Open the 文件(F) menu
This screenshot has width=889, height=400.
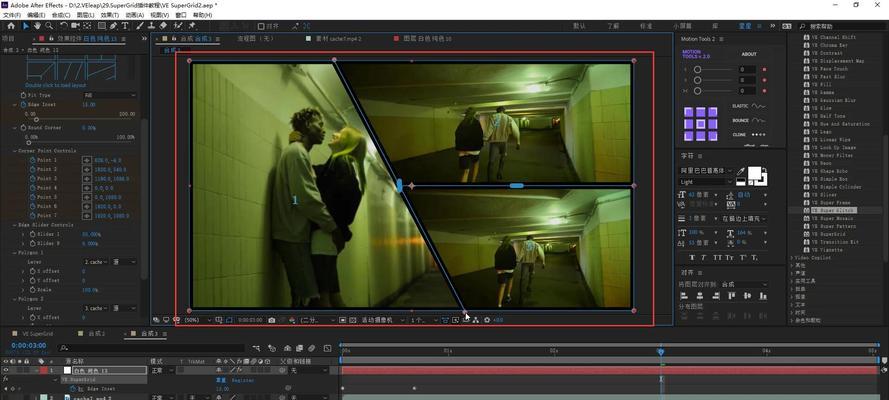[x=12, y=15]
